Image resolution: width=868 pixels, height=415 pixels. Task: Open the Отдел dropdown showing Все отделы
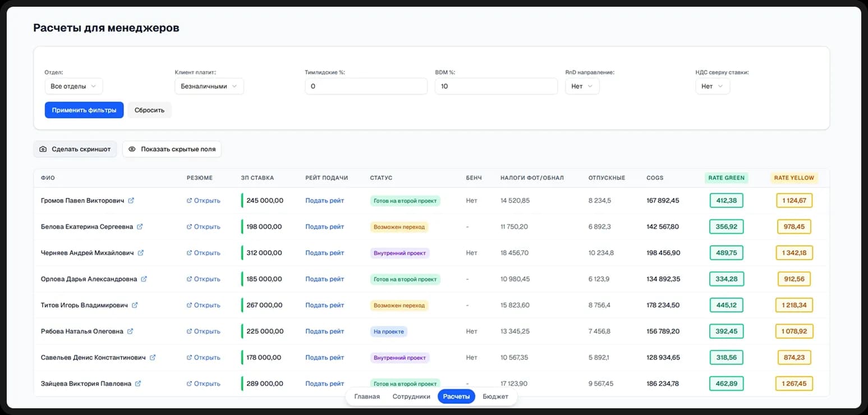pyautogui.click(x=74, y=86)
